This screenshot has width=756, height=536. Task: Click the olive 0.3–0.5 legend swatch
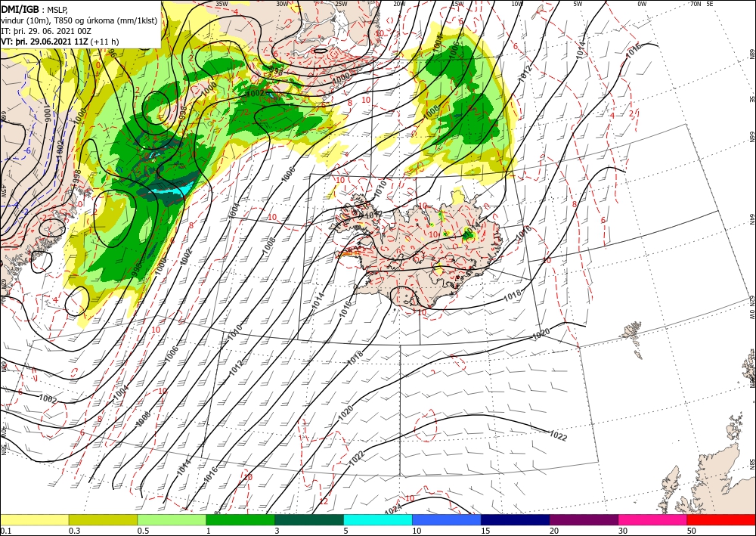(x=103, y=519)
